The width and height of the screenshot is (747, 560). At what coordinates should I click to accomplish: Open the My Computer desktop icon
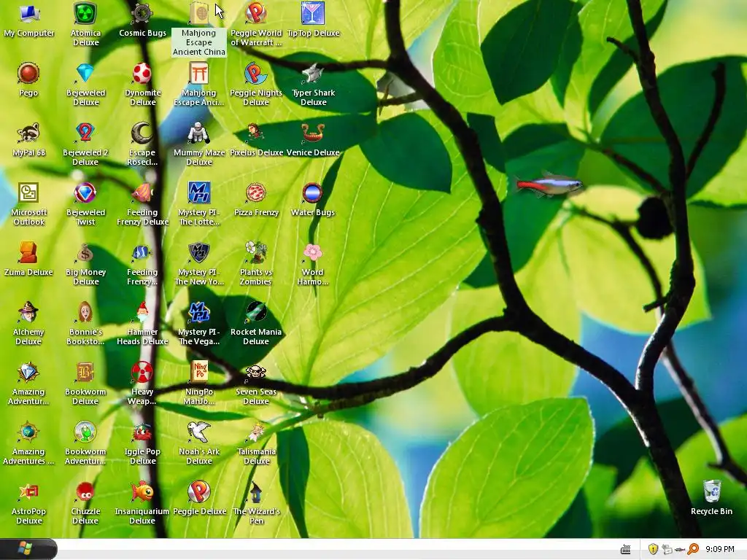pyautogui.click(x=28, y=14)
